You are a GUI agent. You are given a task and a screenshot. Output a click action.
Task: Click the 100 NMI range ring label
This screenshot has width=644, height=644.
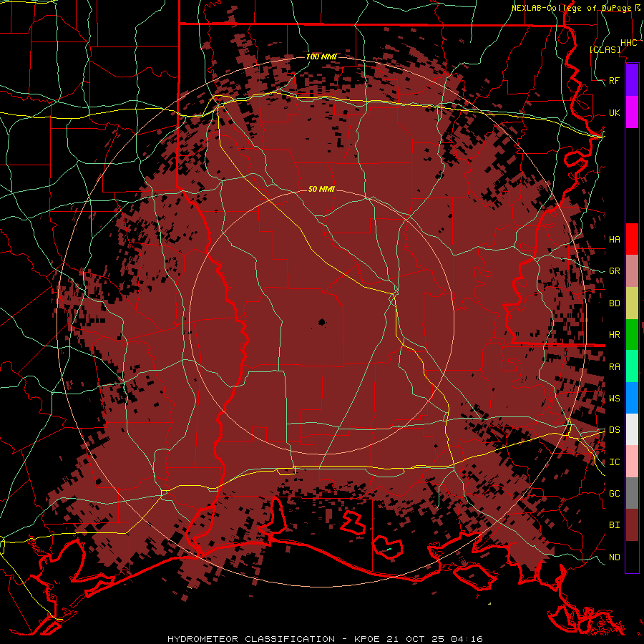tap(321, 57)
